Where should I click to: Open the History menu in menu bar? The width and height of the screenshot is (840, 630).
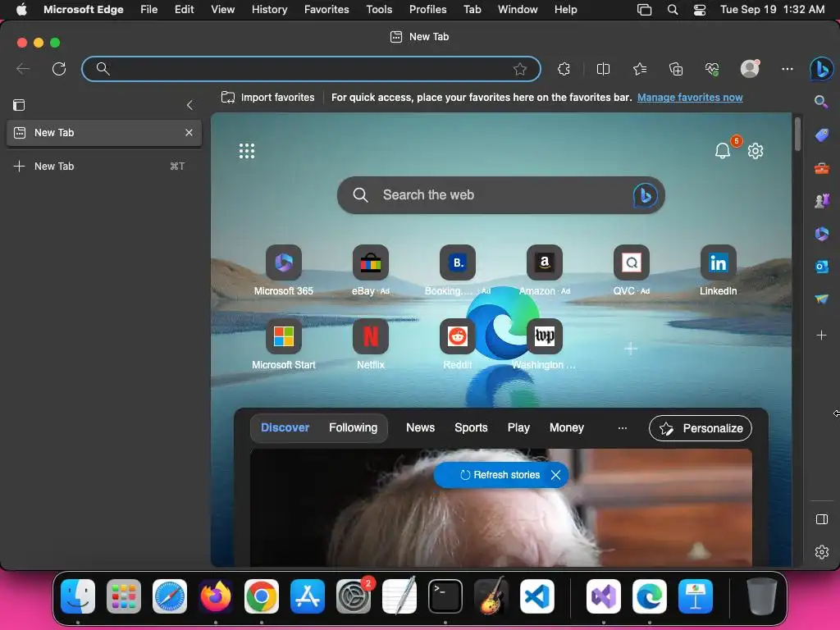pos(269,10)
